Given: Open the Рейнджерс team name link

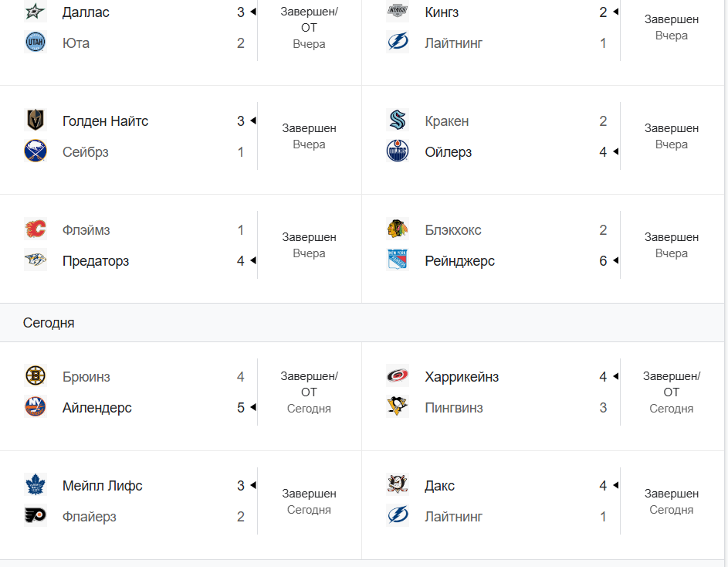Looking at the screenshot, I should point(459,261).
